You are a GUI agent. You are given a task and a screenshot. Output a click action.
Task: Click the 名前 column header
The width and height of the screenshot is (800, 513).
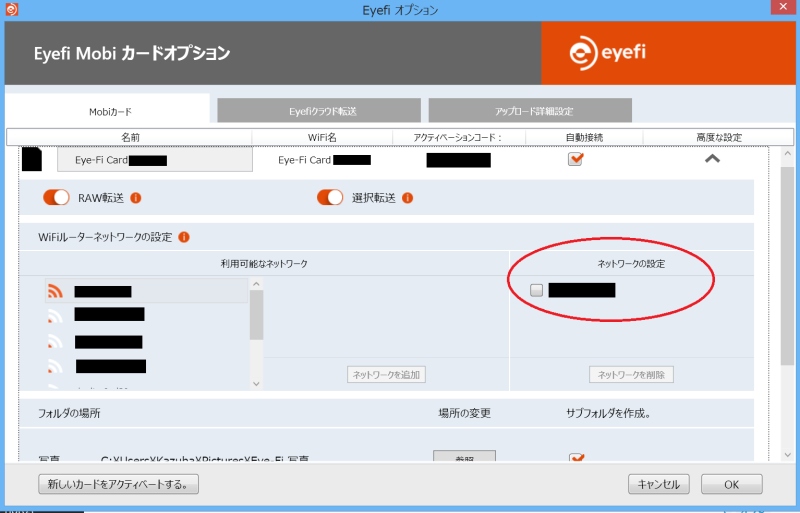click(x=130, y=137)
